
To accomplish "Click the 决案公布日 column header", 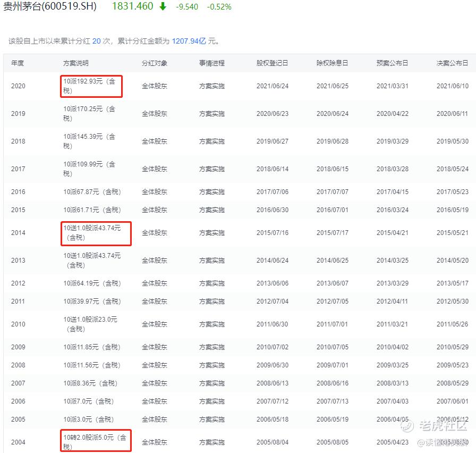I will pos(452,63).
